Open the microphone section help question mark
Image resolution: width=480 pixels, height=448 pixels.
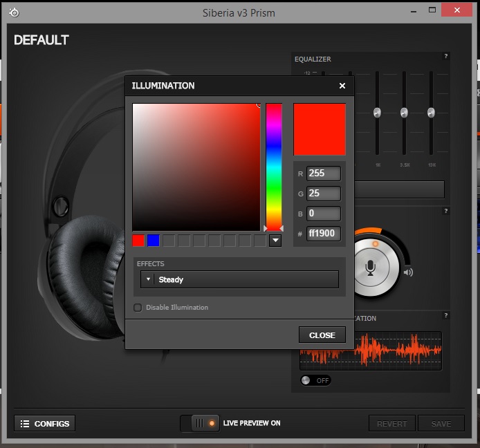[x=445, y=211]
